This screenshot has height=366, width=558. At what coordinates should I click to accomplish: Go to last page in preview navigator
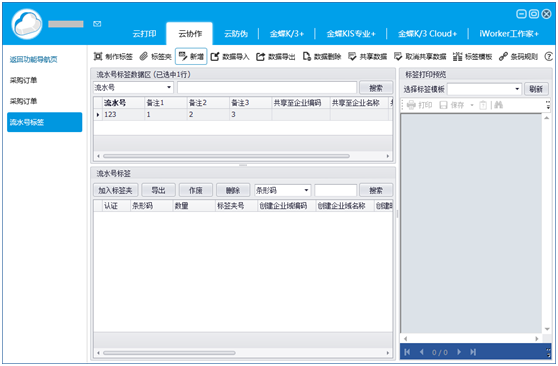click(x=473, y=352)
